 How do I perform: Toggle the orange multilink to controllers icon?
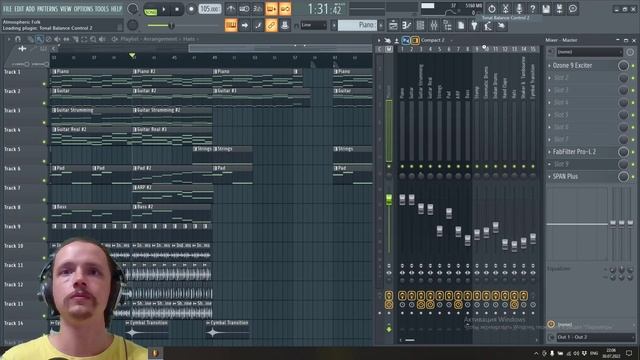(x=271, y=25)
